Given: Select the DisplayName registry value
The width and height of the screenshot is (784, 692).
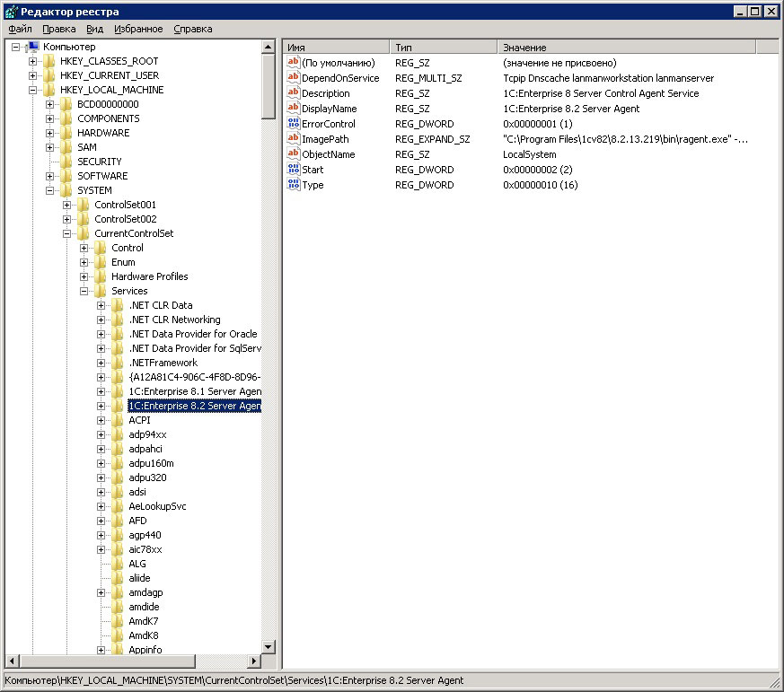Looking at the screenshot, I should (x=329, y=109).
